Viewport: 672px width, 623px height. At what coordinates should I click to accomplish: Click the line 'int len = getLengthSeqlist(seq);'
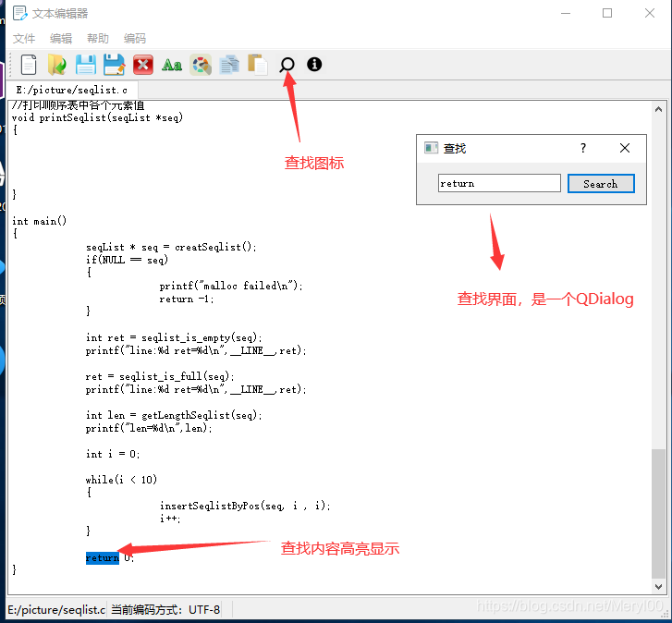click(174, 415)
